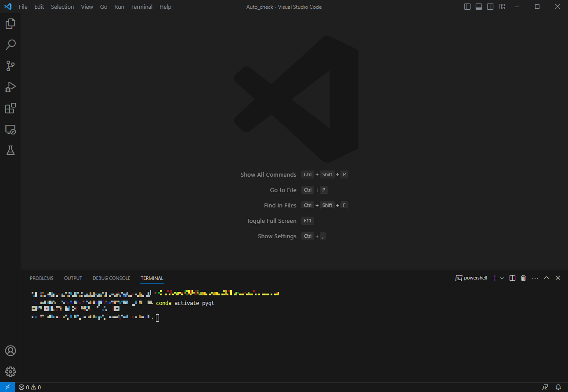Select the TERMINAL tab

point(152,278)
